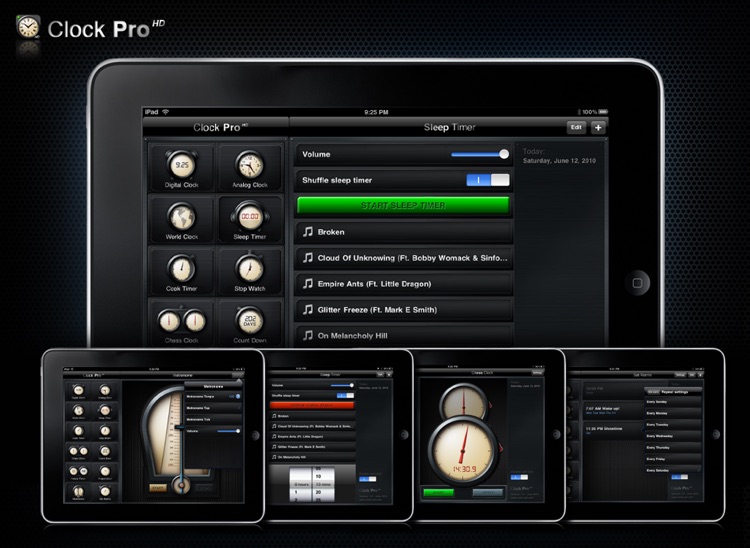
Task: Open the Metronome Tick setting row
Action: (x=213, y=419)
